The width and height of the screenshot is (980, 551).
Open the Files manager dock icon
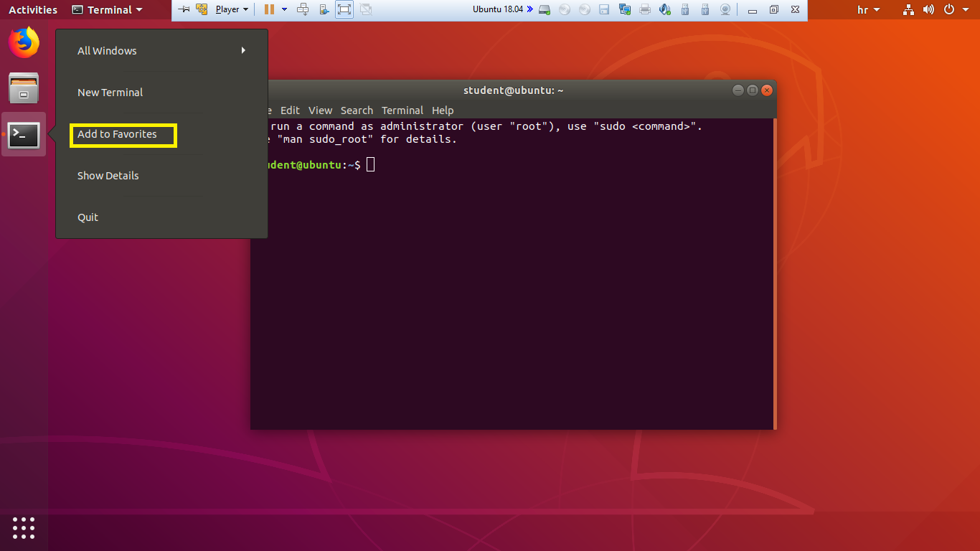[x=24, y=88]
